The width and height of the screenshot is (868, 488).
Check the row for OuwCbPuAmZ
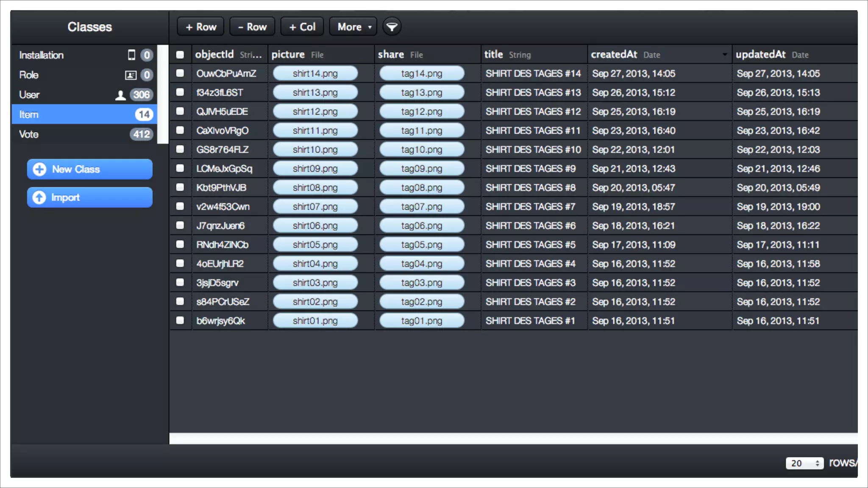(x=180, y=73)
